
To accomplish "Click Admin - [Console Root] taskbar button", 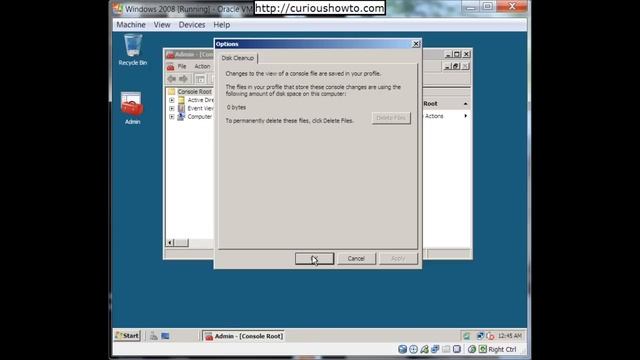I will (x=244, y=336).
